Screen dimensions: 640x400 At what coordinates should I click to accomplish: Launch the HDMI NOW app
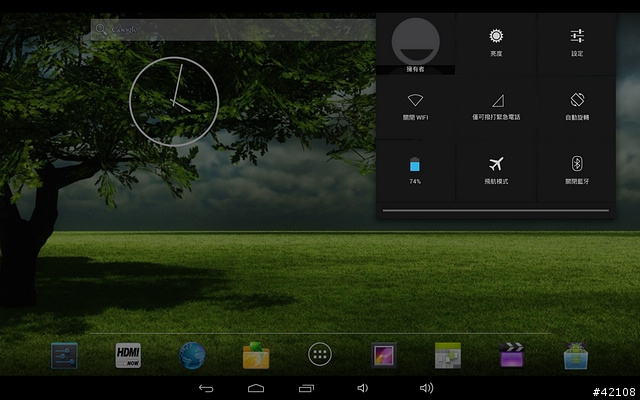pos(128,356)
